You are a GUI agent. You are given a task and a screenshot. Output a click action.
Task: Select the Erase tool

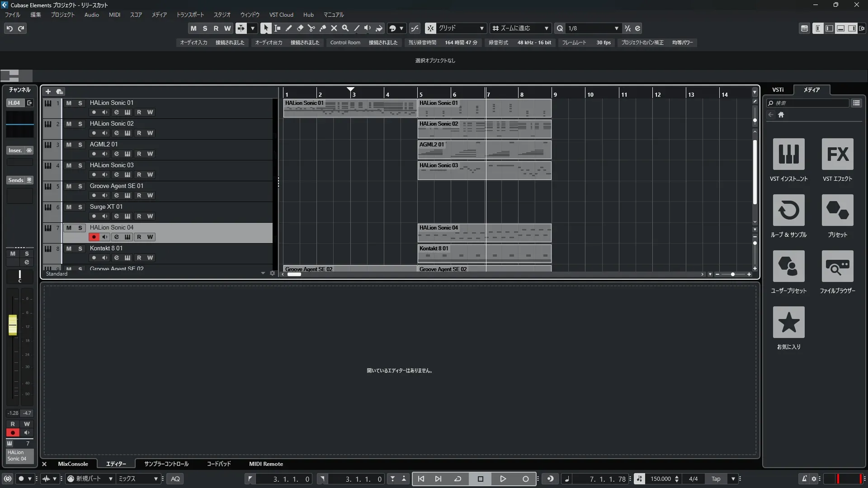click(x=300, y=28)
